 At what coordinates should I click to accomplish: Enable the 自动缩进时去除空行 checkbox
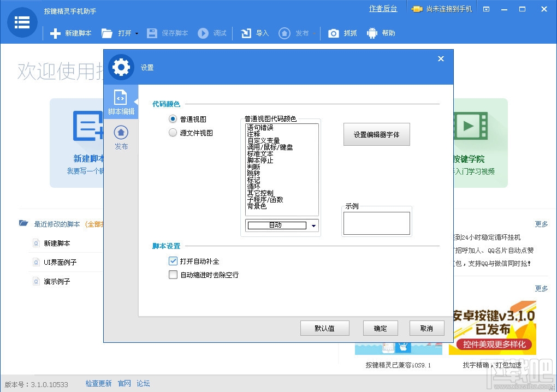[x=173, y=275]
